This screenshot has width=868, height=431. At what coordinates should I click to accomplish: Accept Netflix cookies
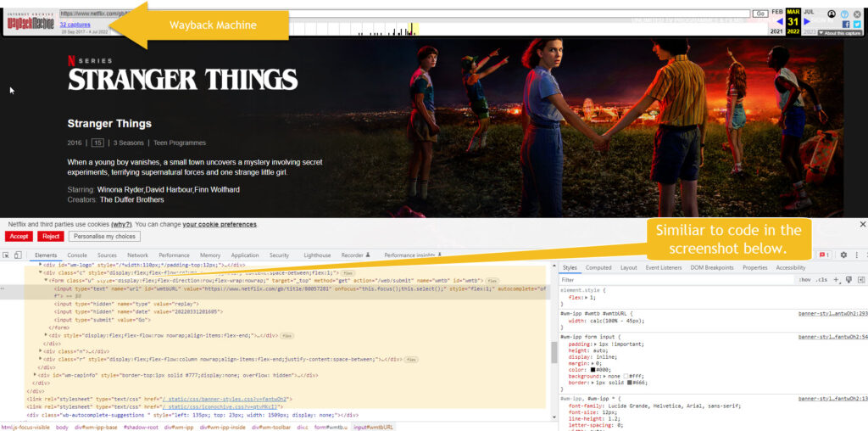coord(19,237)
